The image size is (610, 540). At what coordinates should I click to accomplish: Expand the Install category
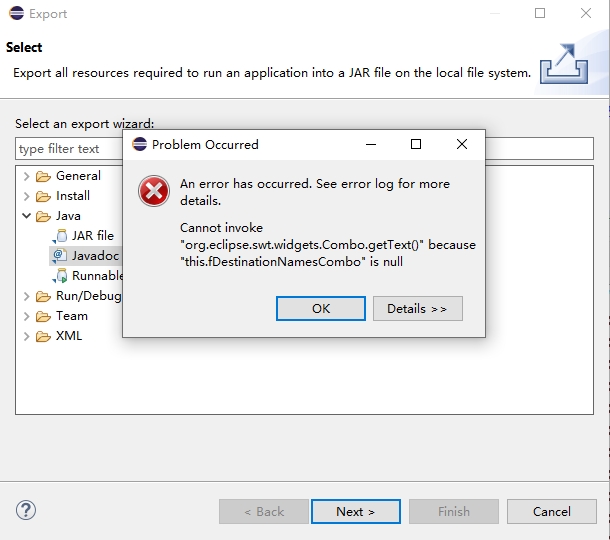tap(26, 196)
